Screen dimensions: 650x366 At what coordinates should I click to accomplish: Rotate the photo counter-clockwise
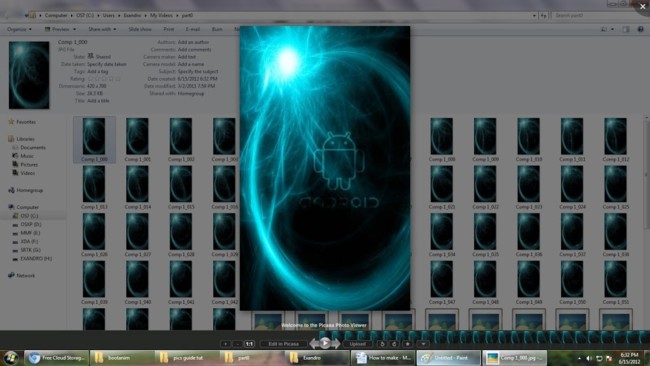(x=382, y=344)
